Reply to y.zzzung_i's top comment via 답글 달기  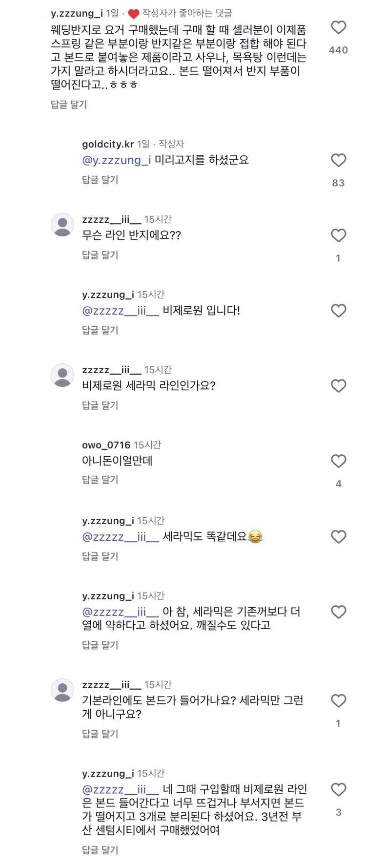coord(69,105)
